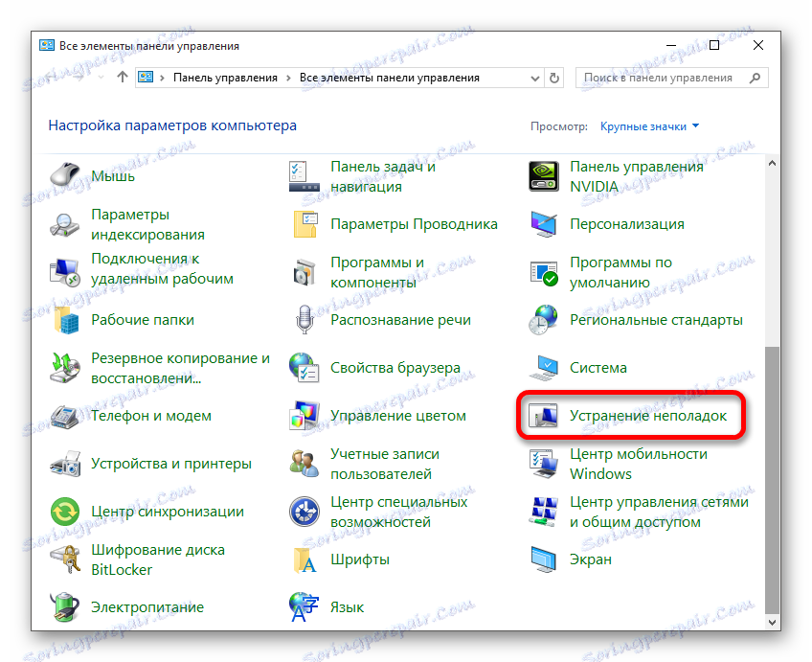Open the Персонализация icon
This screenshot has height=662, width=812.
click(543, 224)
